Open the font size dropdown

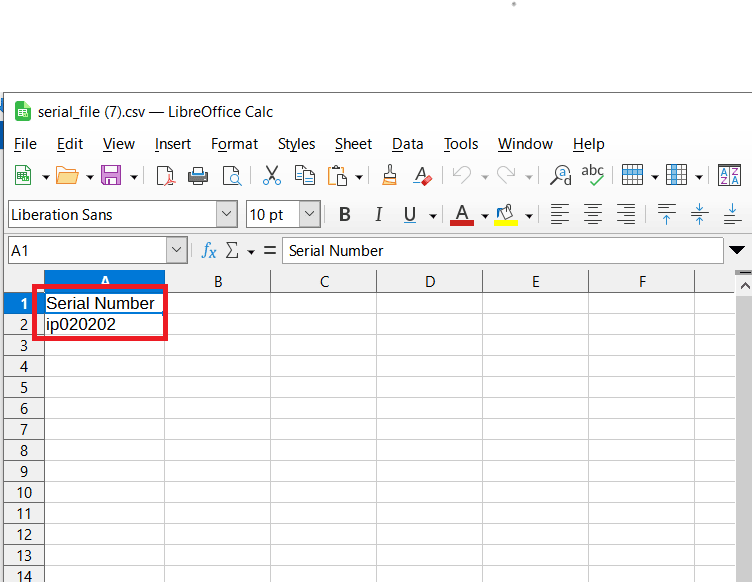[309, 214]
